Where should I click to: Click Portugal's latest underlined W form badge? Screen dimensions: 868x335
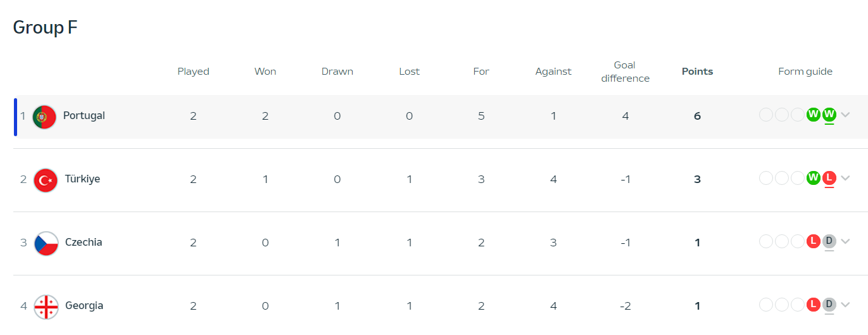(x=829, y=115)
